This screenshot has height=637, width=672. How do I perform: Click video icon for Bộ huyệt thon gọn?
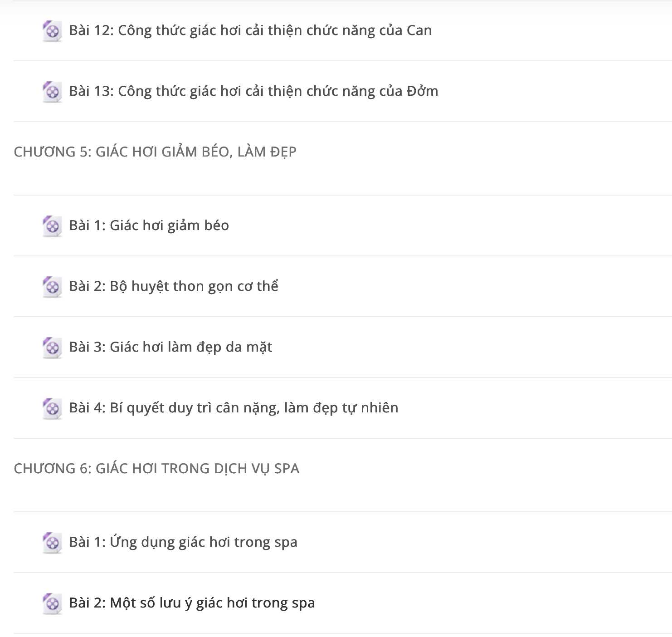[x=52, y=287]
